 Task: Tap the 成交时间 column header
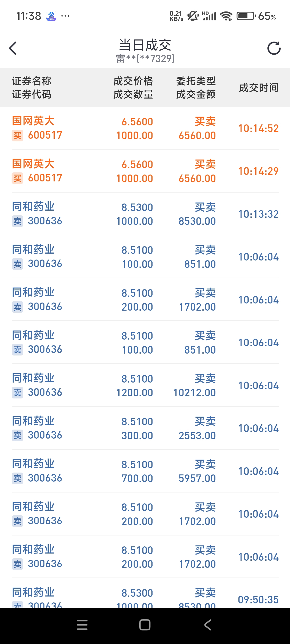click(258, 88)
